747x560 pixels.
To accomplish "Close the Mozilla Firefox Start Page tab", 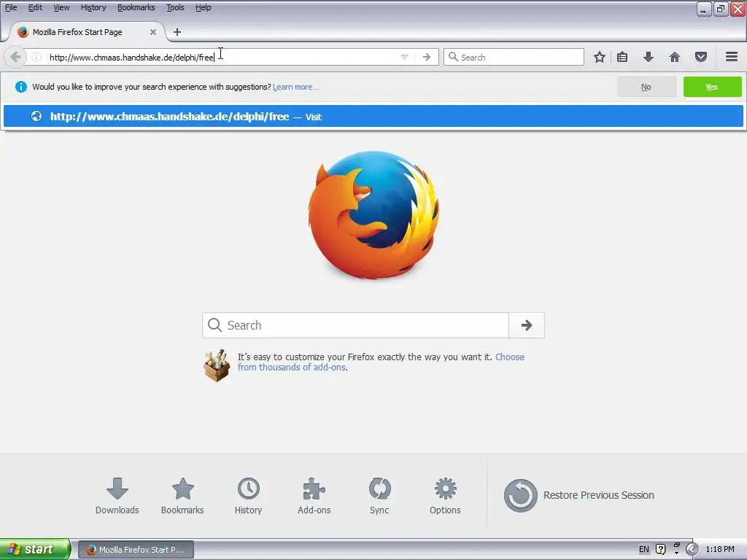I will (153, 32).
